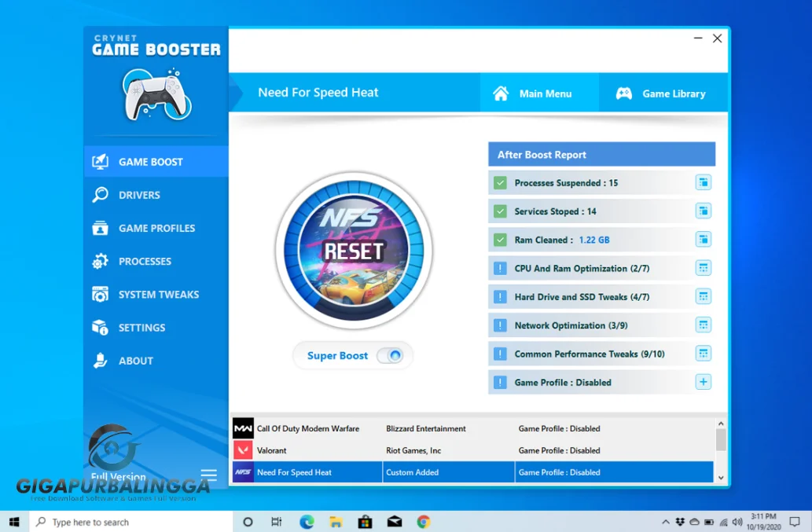Click the Ram Cleaned green checkmark
The width and height of the screenshot is (812, 532).
500,240
